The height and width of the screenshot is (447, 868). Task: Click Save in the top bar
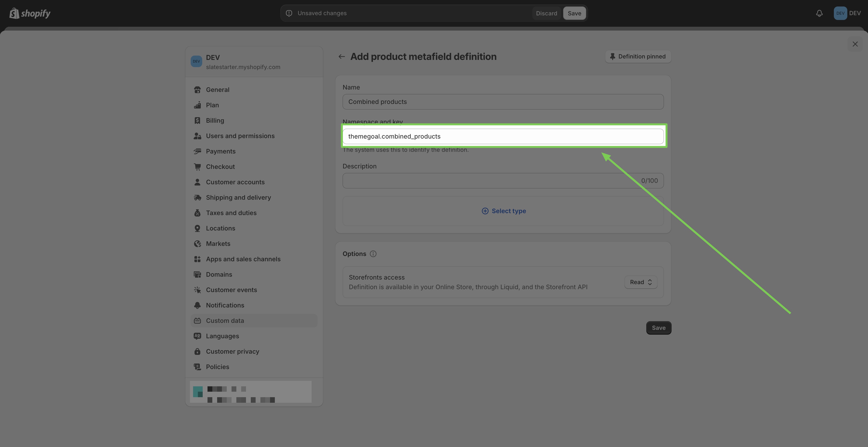[574, 13]
